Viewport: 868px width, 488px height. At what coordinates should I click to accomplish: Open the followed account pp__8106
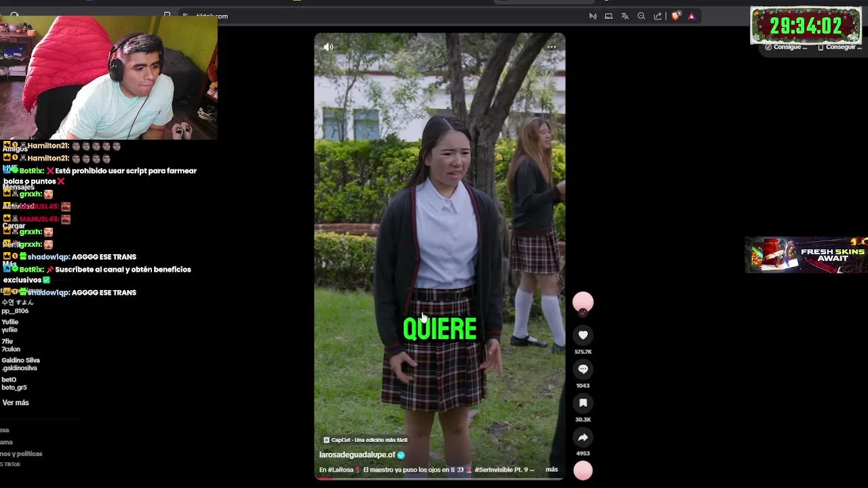tap(15, 311)
